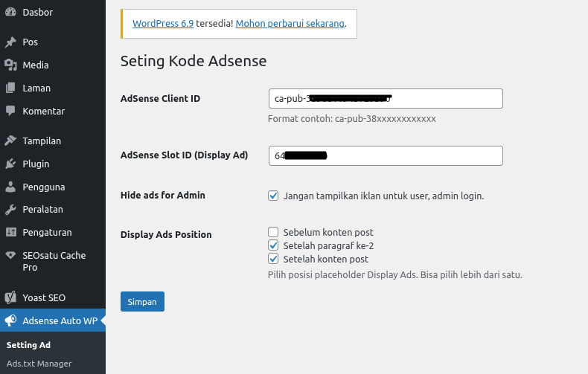Image resolution: width=588 pixels, height=374 pixels.
Task: Click the Pos pushpin icon
Action: point(10,42)
